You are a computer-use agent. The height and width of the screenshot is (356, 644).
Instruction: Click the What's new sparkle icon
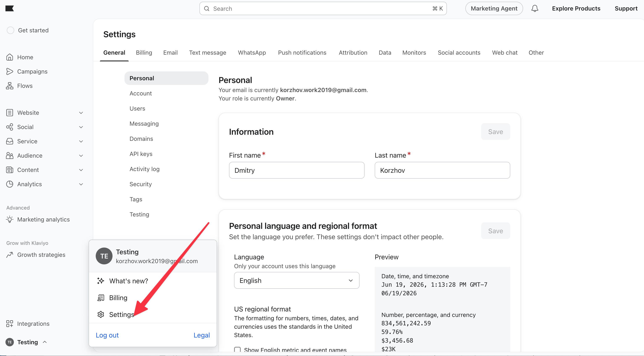point(101,281)
